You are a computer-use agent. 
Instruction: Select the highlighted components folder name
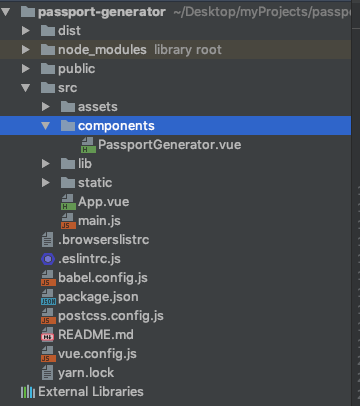[x=116, y=126]
